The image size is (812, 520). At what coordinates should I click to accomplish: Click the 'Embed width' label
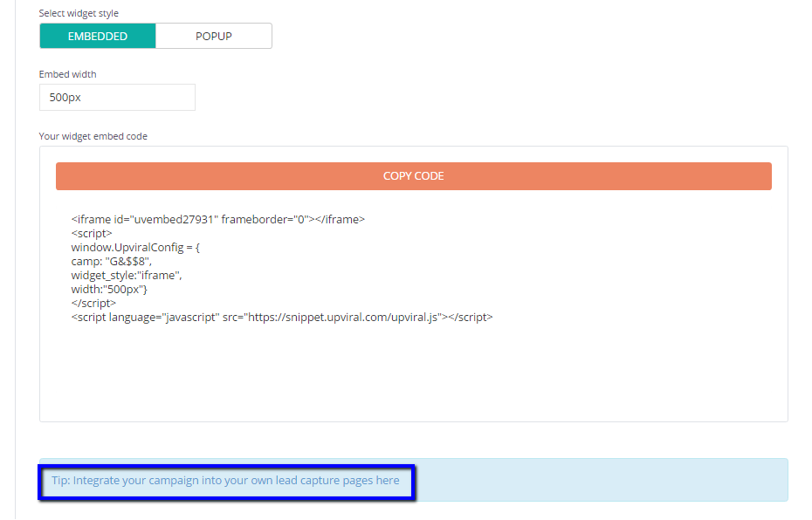[x=67, y=74]
